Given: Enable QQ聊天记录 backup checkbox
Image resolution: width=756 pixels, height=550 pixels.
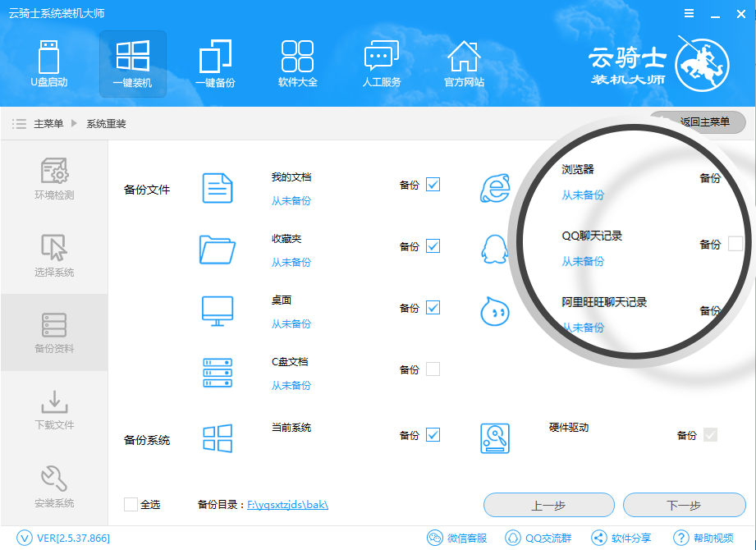Looking at the screenshot, I should click(x=735, y=244).
